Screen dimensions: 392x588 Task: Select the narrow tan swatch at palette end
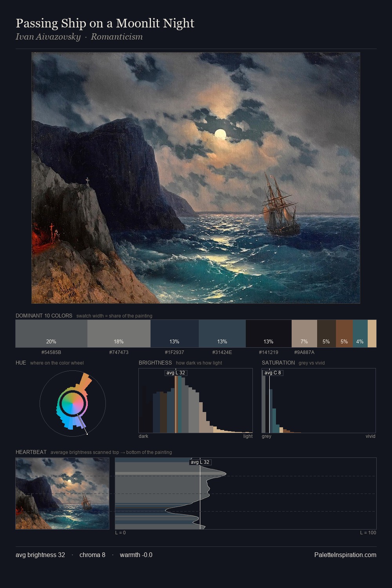click(x=372, y=334)
